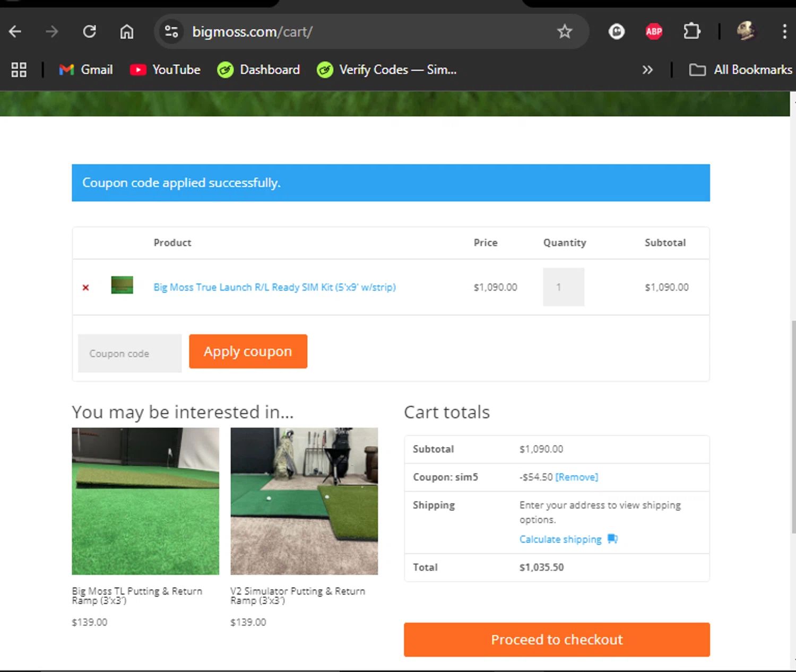Reload the bigmoss cart page
This screenshot has width=796, height=672.
tap(89, 32)
